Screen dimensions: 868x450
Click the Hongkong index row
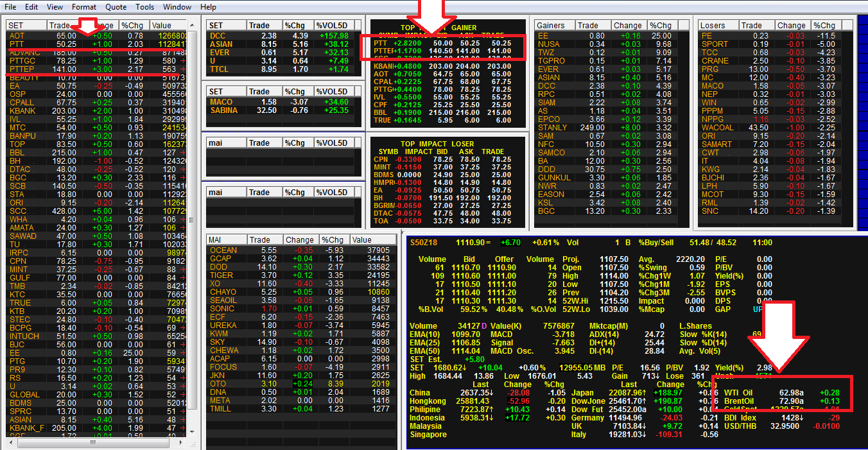tap(488, 401)
